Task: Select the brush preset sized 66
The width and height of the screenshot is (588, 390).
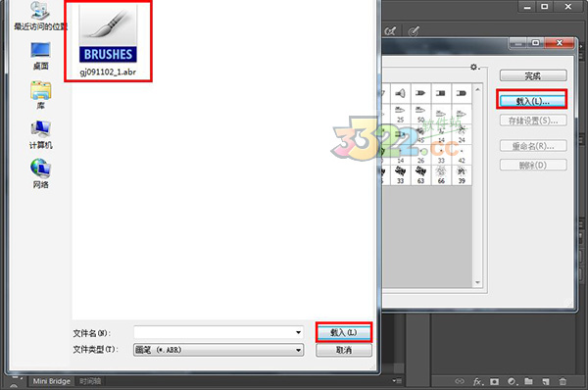Action: click(x=441, y=175)
